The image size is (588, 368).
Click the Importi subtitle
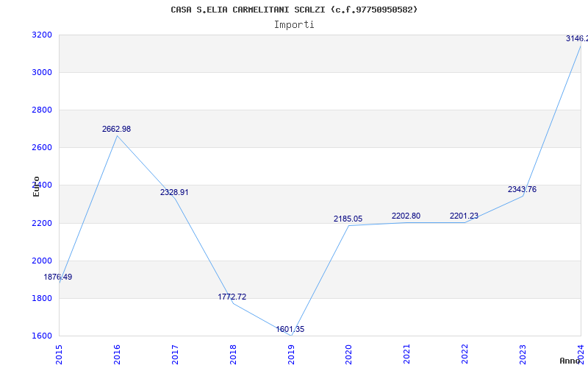[294, 25]
